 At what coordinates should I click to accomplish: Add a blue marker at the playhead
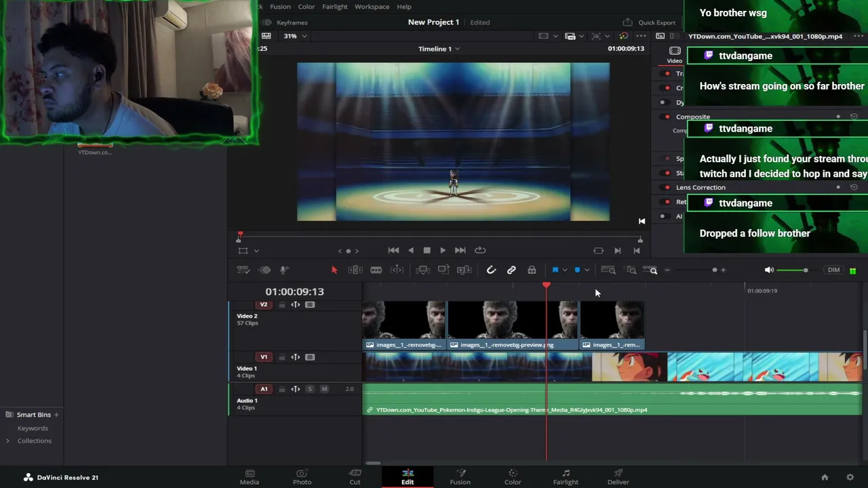point(577,270)
